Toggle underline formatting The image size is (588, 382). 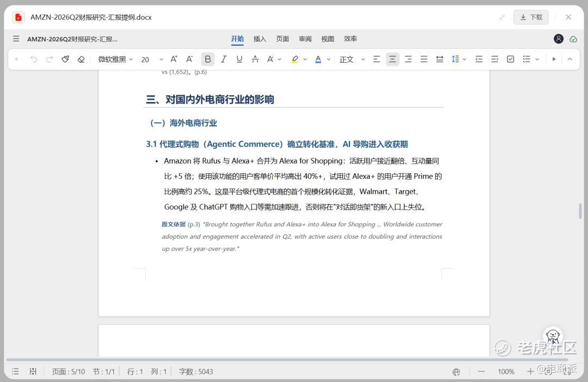239,59
